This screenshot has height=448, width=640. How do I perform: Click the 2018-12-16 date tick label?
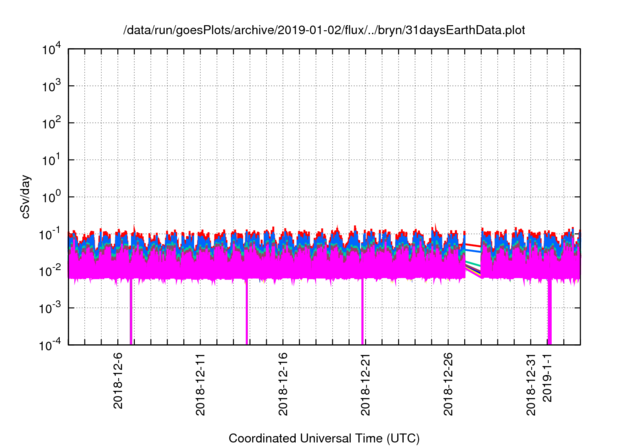pos(283,384)
